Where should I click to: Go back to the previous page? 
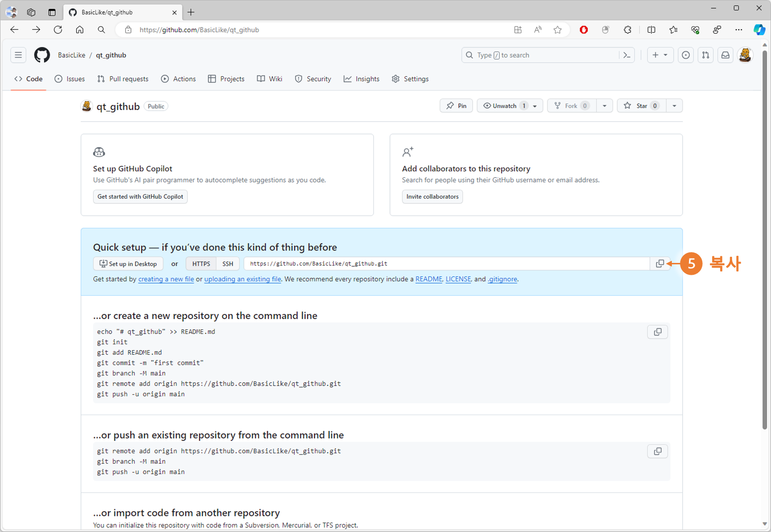pyautogui.click(x=14, y=29)
